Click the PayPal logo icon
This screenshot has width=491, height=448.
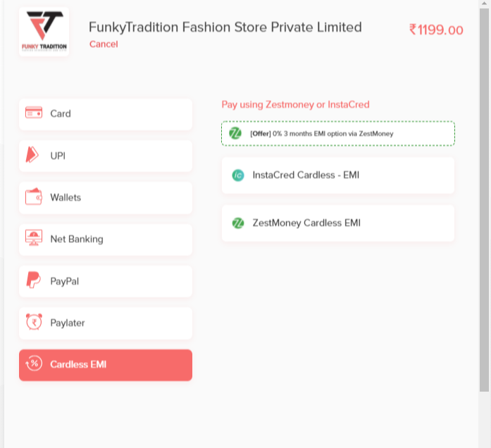click(x=33, y=280)
